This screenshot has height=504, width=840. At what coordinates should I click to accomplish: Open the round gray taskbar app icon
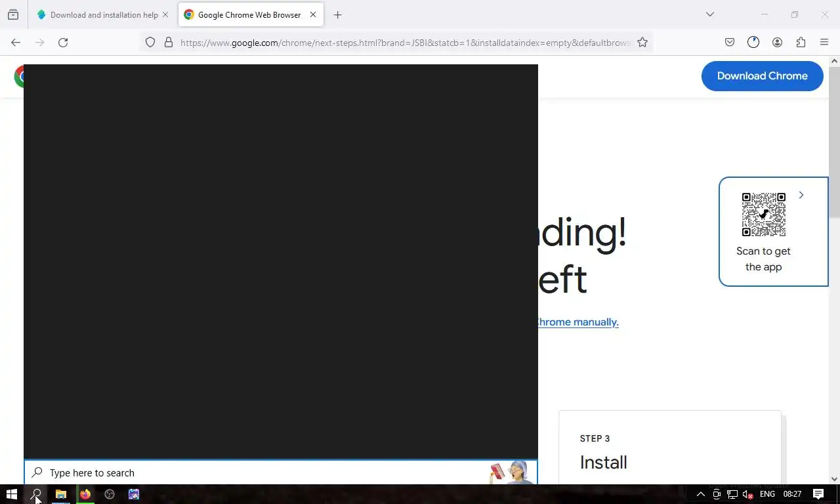pos(110,494)
